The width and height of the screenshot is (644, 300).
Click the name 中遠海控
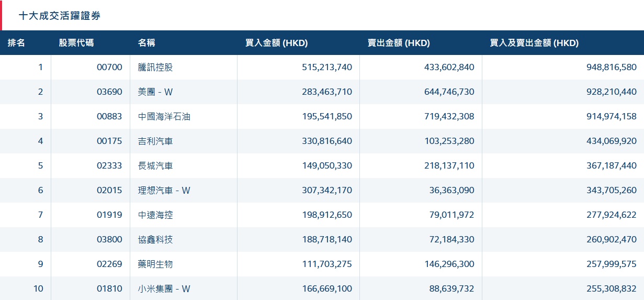pos(155,215)
